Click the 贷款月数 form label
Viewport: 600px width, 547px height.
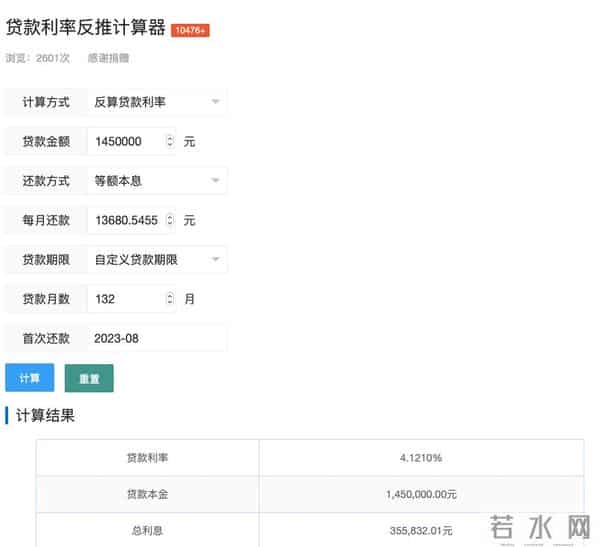click(46, 299)
